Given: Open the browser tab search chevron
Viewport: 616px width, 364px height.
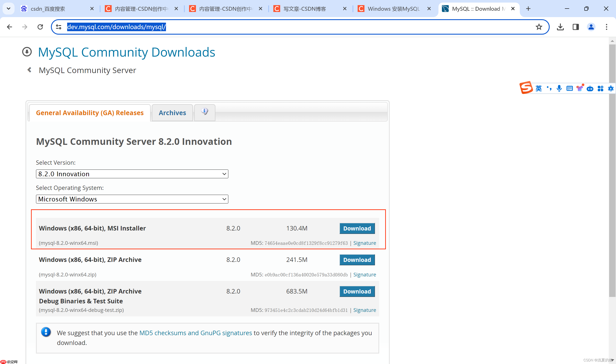Looking at the screenshot, I should coord(8,8).
